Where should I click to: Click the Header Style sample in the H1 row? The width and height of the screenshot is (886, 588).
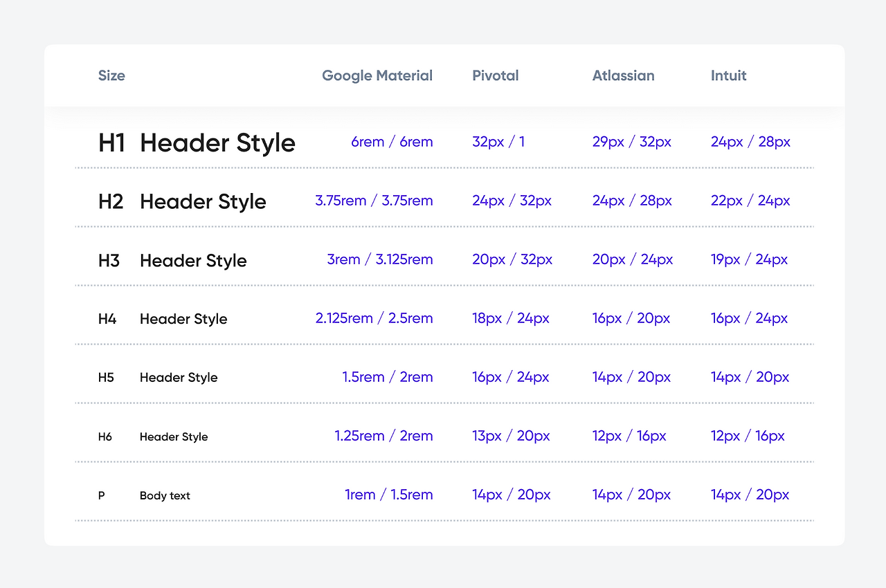pos(217,143)
